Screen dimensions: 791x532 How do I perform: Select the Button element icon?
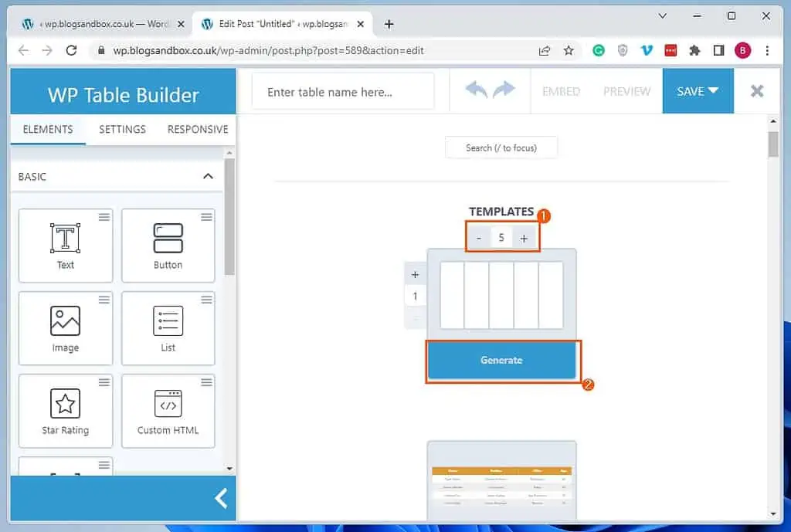[x=168, y=238]
